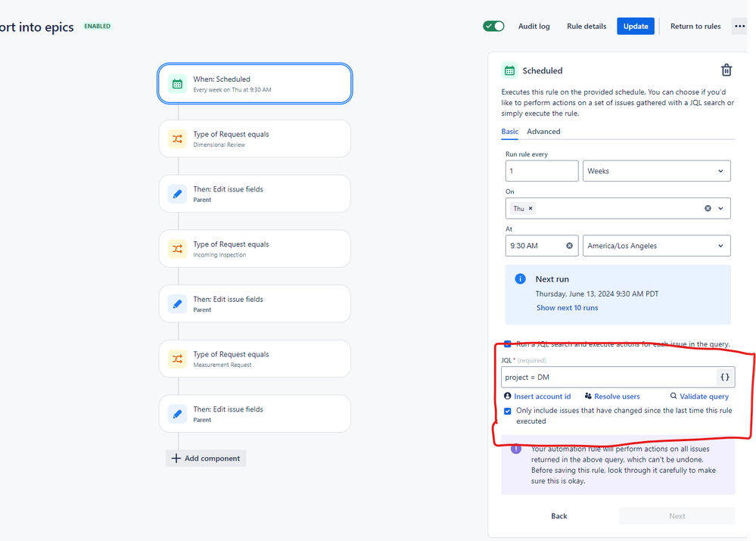Open the Audit log
The image size is (756, 541).
(534, 26)
